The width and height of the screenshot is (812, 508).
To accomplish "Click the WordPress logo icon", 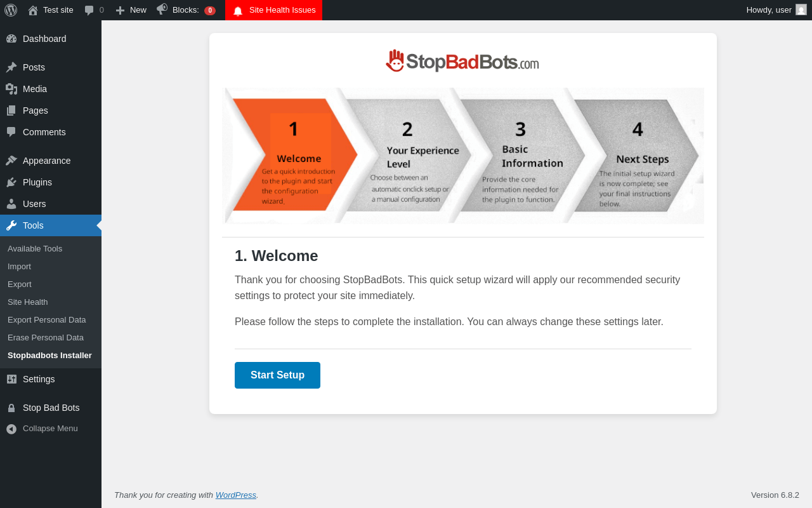I will point(11,10).
